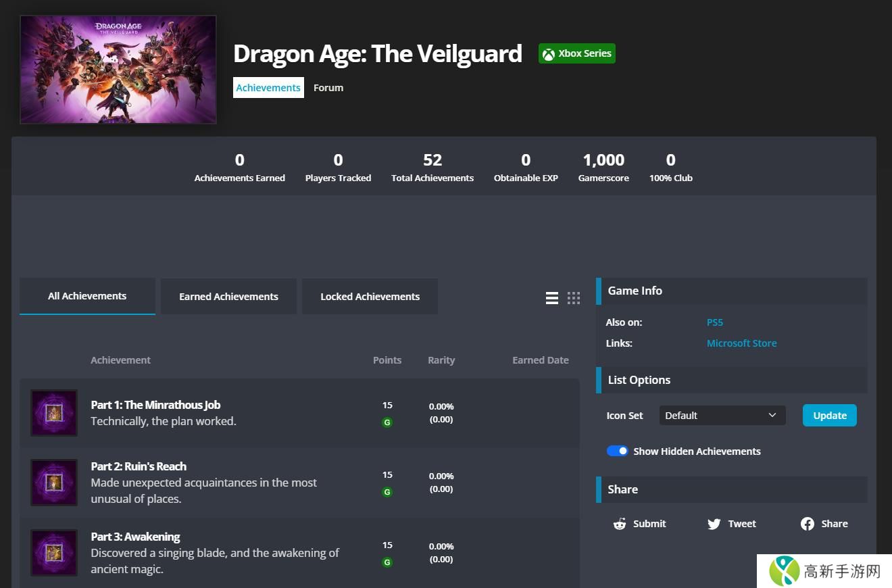
Task: Switch to grid view layout icon
Action: pyautogui.click(x=574, y=298)
